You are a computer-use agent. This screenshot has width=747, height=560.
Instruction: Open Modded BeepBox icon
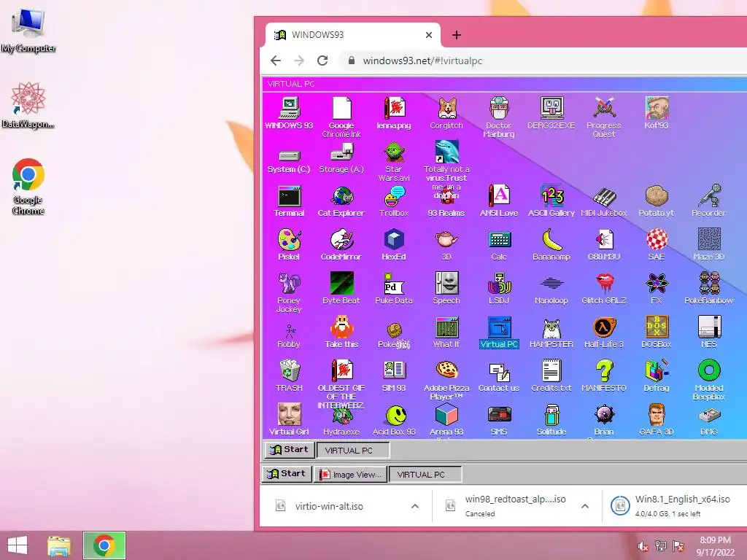tap(708, 380)
